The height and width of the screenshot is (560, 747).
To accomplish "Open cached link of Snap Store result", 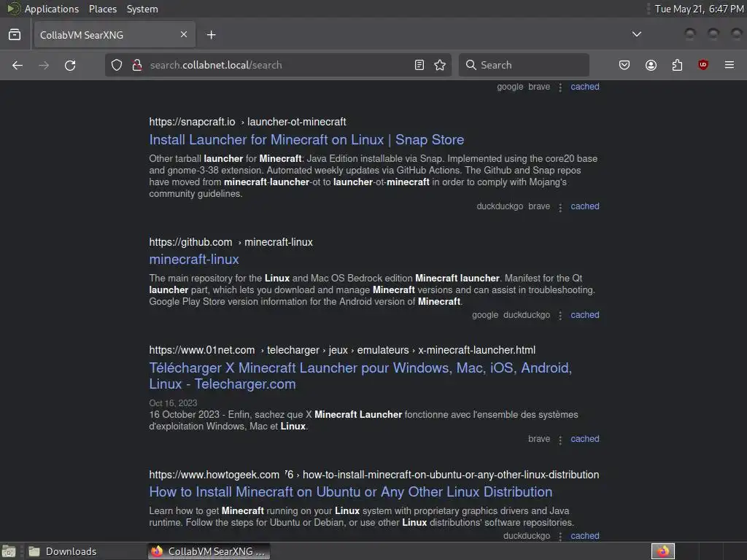I will [585, 206].
